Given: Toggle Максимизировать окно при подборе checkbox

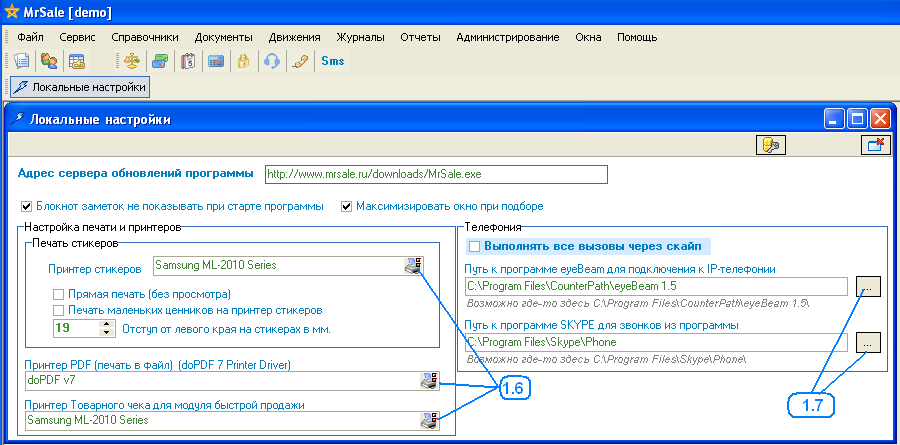Looking at the screenshot, I should coord(346,206).
